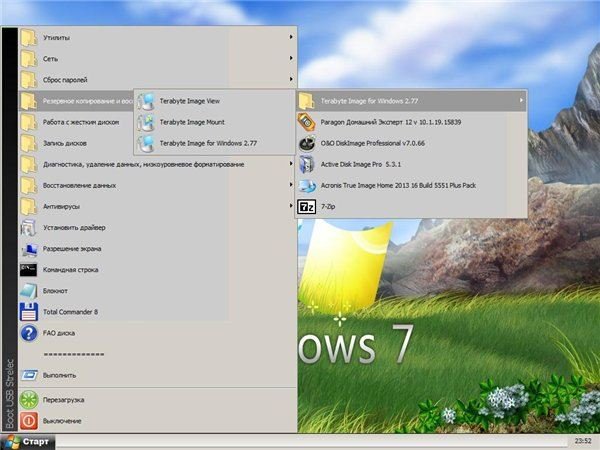Click the Acronis True Image Home icon
This screenshot has height=450, width=600.
point(307,186)
